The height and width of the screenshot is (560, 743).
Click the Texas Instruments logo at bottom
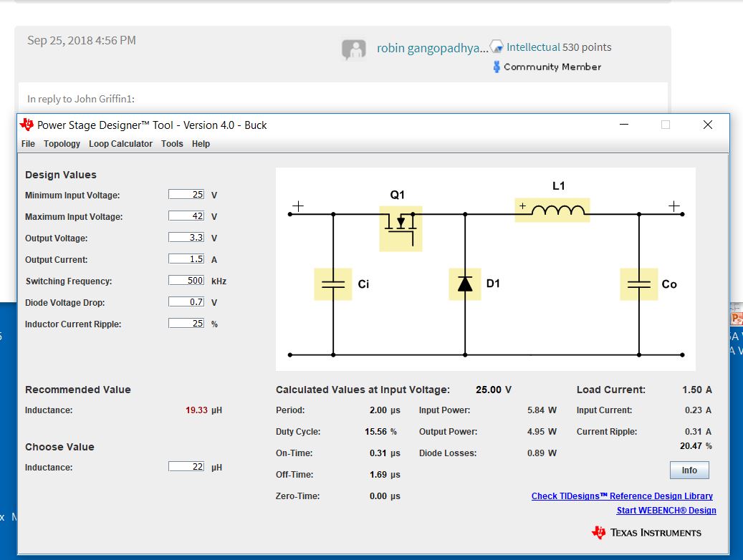click(646, 533)
